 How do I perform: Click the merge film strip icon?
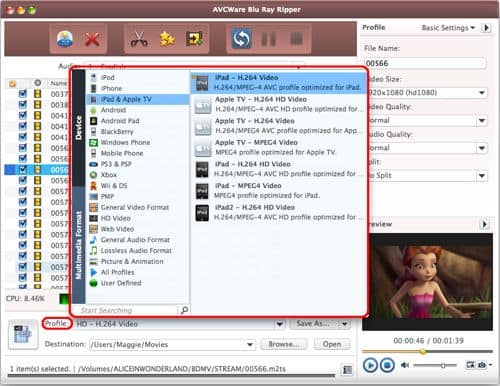point(194,39)
